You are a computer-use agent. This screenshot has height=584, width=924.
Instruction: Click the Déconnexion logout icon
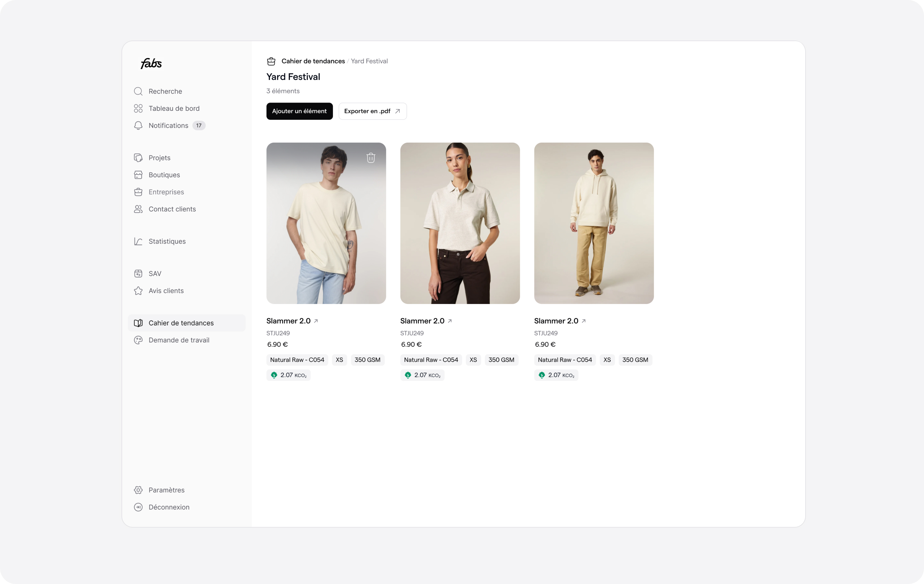138,507
